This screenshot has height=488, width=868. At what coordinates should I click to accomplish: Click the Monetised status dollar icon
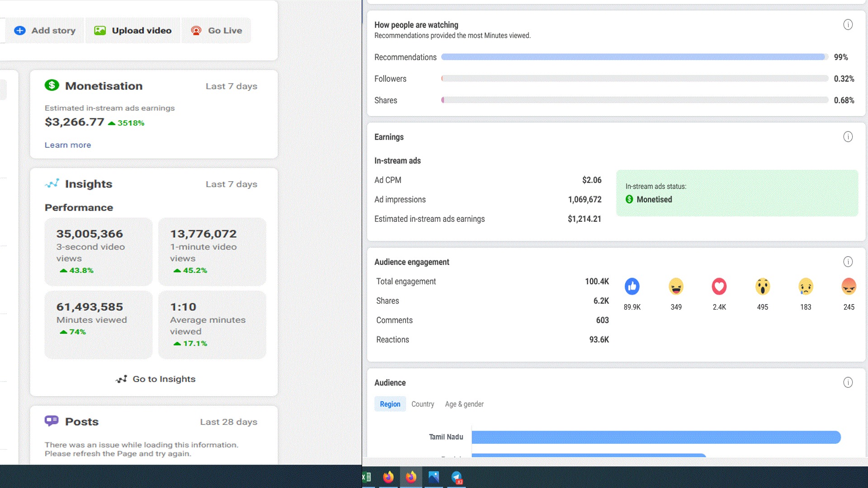click(629, 199)
